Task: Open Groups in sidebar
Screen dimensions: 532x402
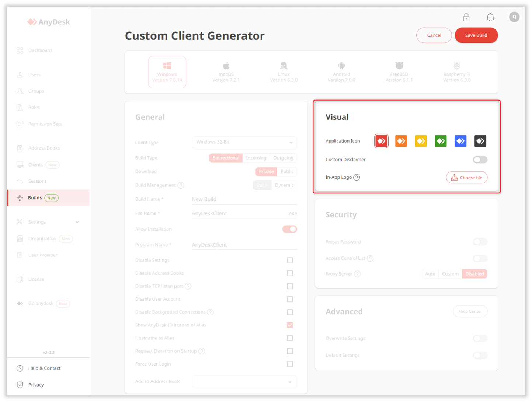Action: 48,91
